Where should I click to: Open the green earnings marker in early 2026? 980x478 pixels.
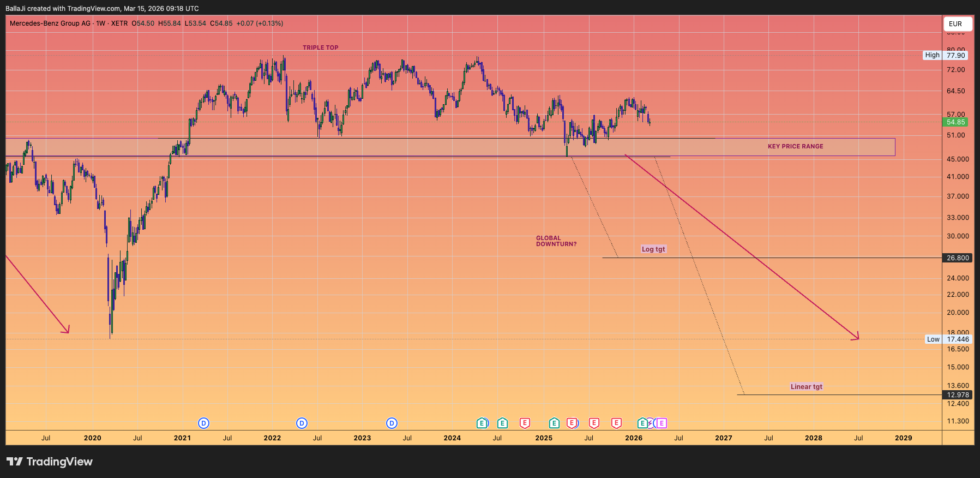[x=642, y=423]
